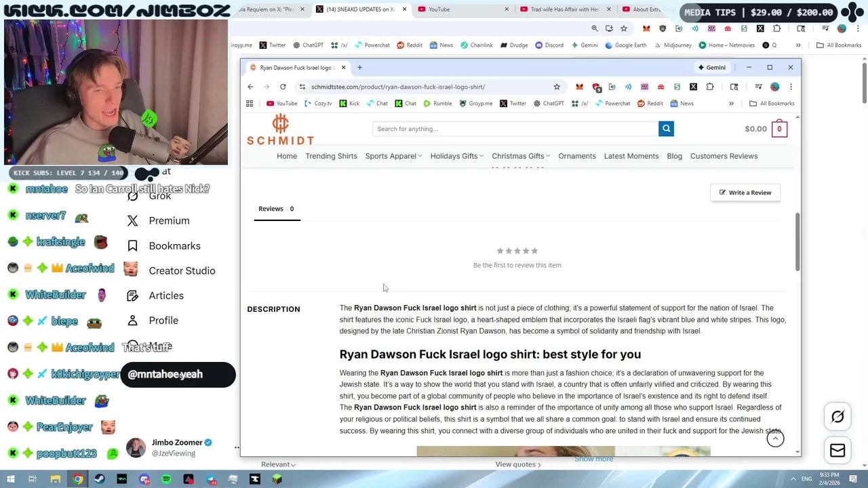
Task: Click the bookmark star in background browser toolbar
Action: pyautogui.click(x=624, y=28)
